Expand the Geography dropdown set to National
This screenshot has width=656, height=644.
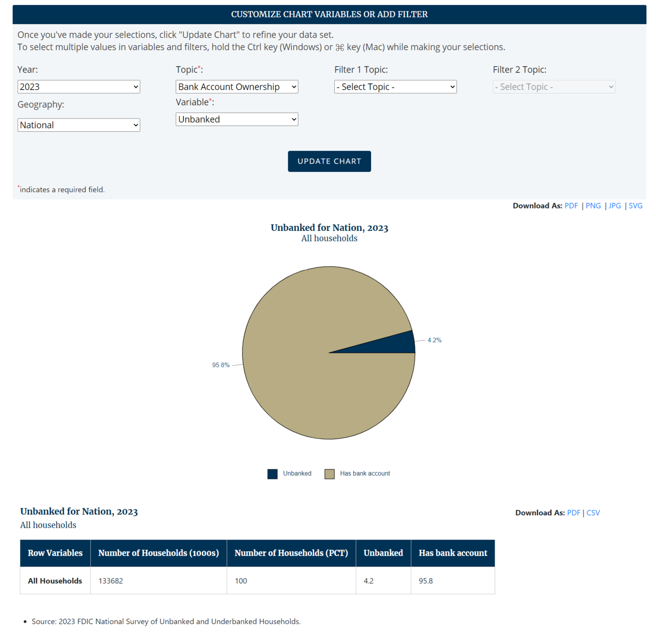pos(78,125)
